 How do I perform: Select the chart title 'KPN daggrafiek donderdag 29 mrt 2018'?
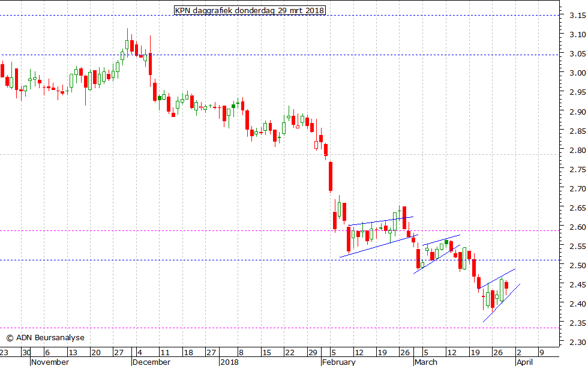point(250,10)
